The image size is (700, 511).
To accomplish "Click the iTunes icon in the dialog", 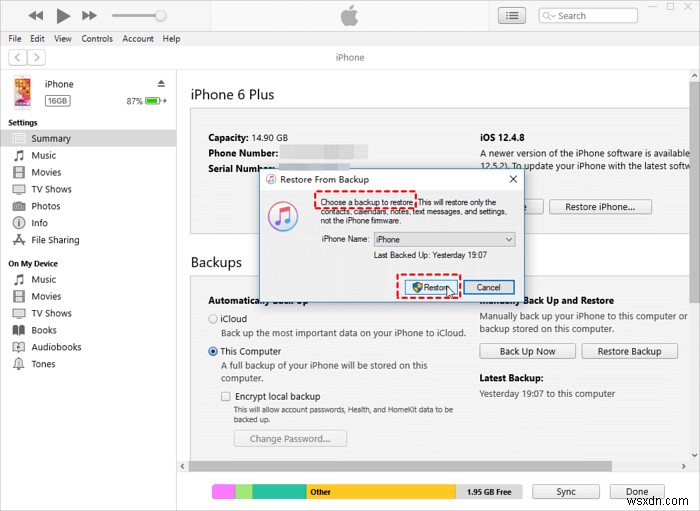I will [283, 216].
